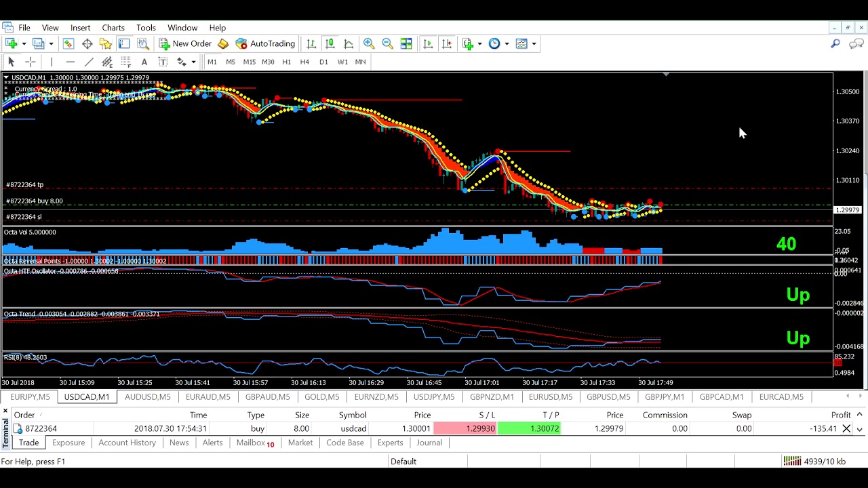868x488 pixels.
Task: Open the Indicators list icon
Action: pos(468,43)
